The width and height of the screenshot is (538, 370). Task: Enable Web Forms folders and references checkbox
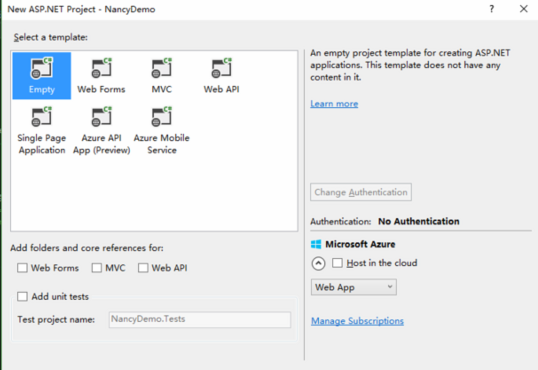click(22, 268)
